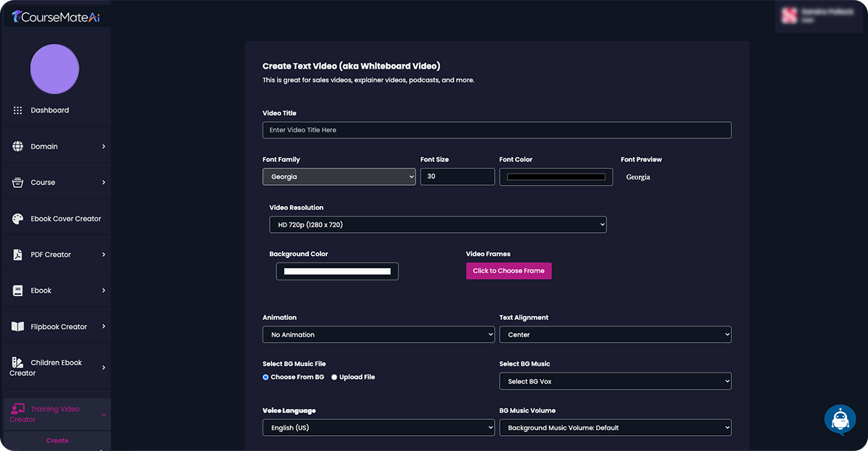
Task: Open the Background Color white swatch
Action: [x=337, y=272]
